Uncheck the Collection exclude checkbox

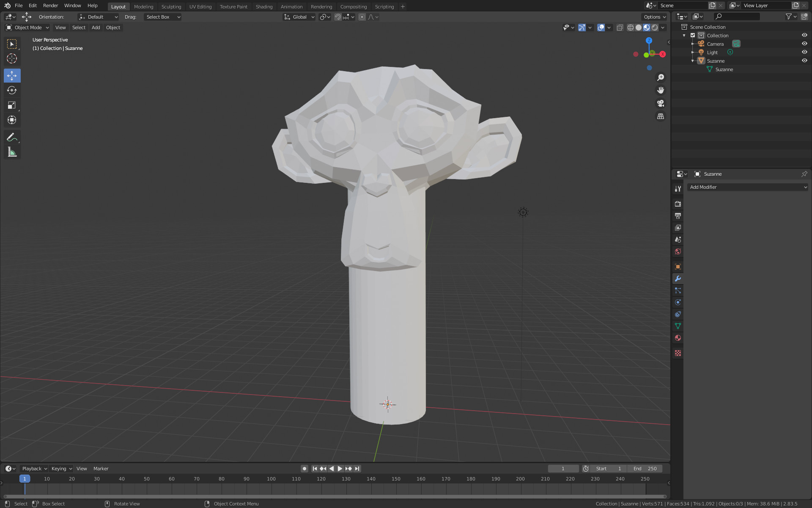pos(693,35)
